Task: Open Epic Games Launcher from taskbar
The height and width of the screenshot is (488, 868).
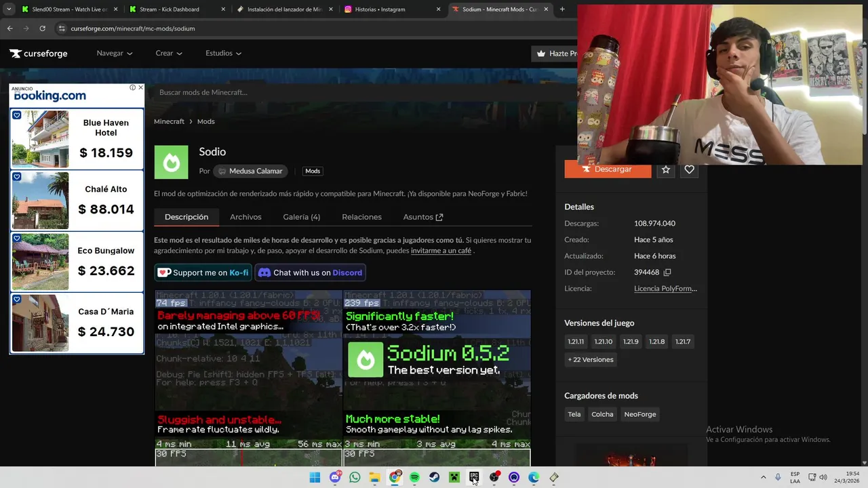Action: coord(474,478)
